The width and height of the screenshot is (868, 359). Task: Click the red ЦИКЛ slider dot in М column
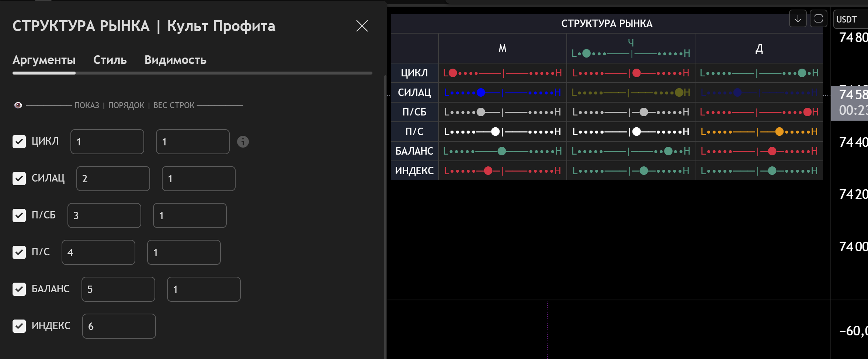[x=453, y=73]
